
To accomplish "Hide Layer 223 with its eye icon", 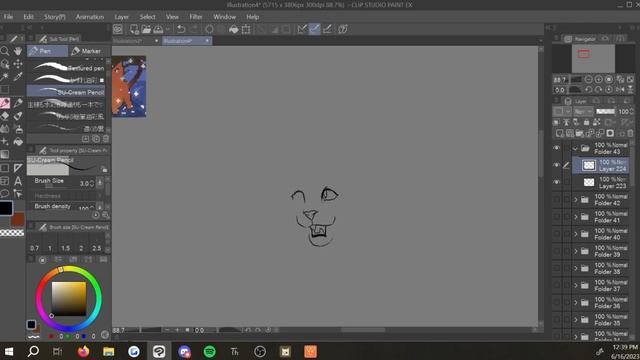I will click(x=556, y=182).
